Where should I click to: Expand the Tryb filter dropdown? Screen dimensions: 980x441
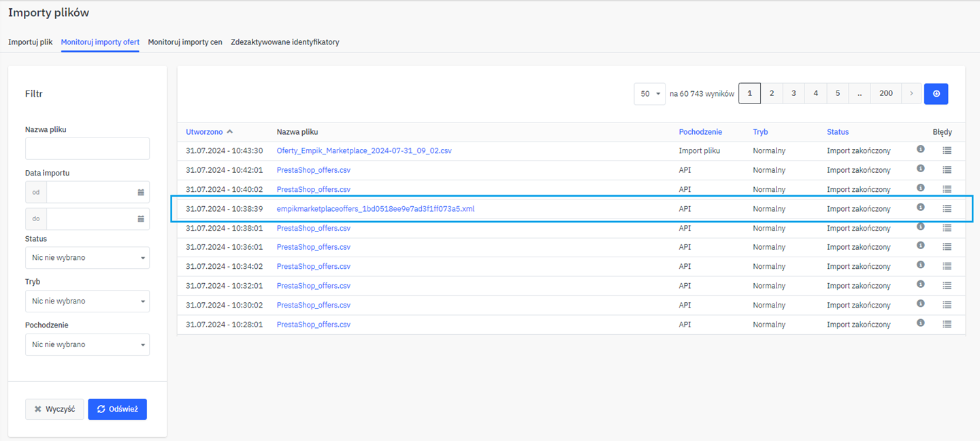[87, 301]
